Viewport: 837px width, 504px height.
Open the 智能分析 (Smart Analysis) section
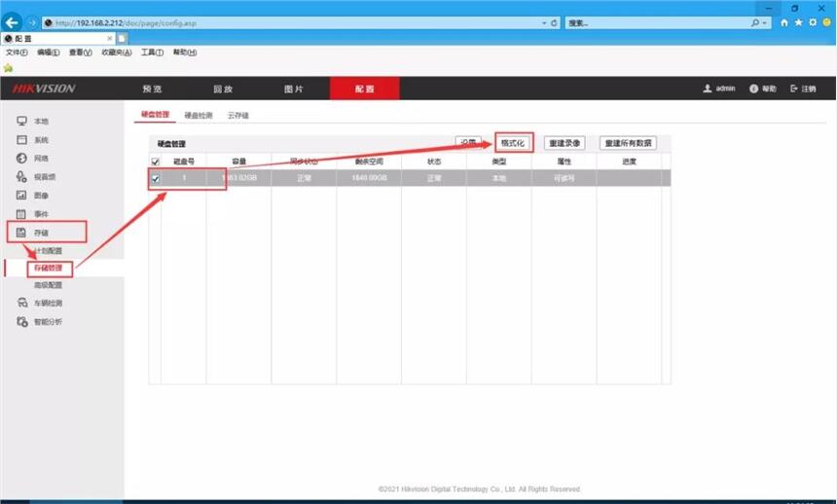click(48, 322)
